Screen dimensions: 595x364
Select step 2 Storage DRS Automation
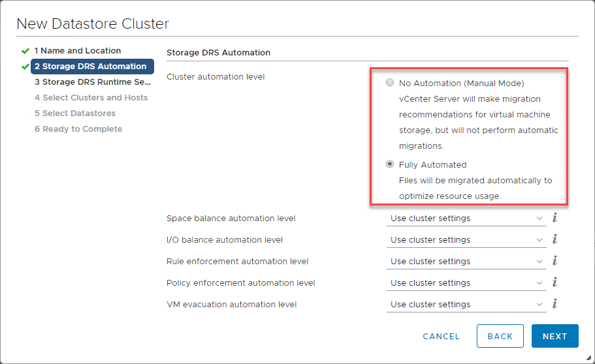click(x=91, y=67)
